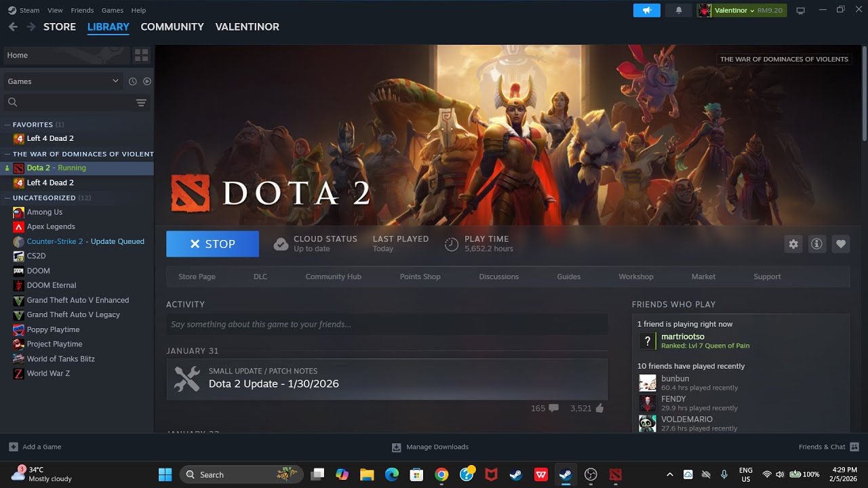Go forward with the right arrow
Screen dimensions: 868x488
tap(31, 26)
